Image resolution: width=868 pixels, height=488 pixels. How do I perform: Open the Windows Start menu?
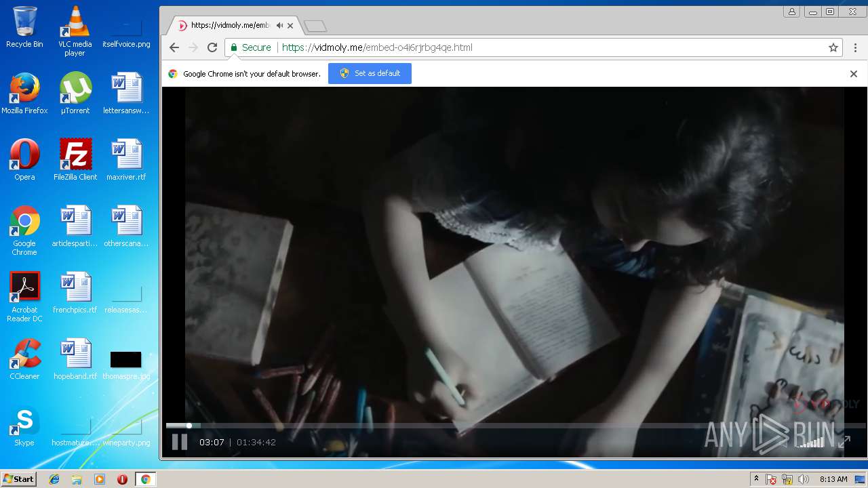[x=18, y=479]
